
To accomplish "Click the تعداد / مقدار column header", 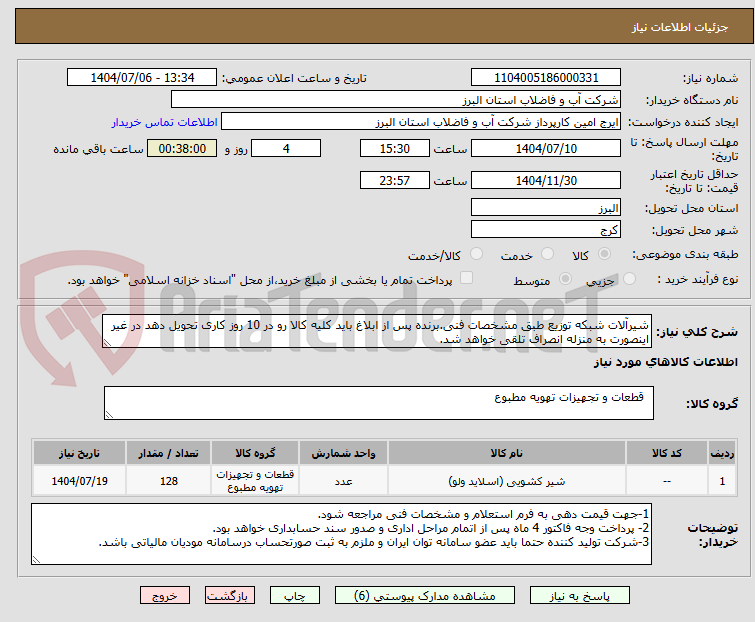I will pyautogui.click(x=169, y=453).
